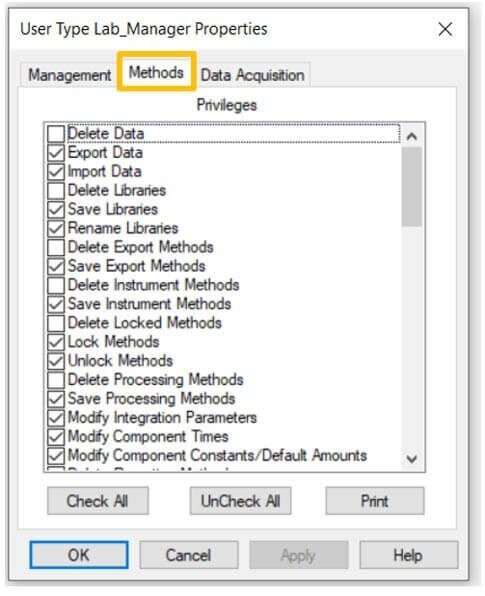This screenshot has height=596, width=485.
Task: Print the privileges list
Action: tap(375, 501)
